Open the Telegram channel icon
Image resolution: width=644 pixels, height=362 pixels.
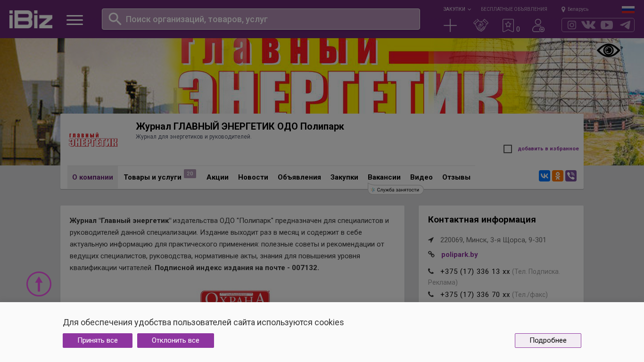(x=625, y=25)
